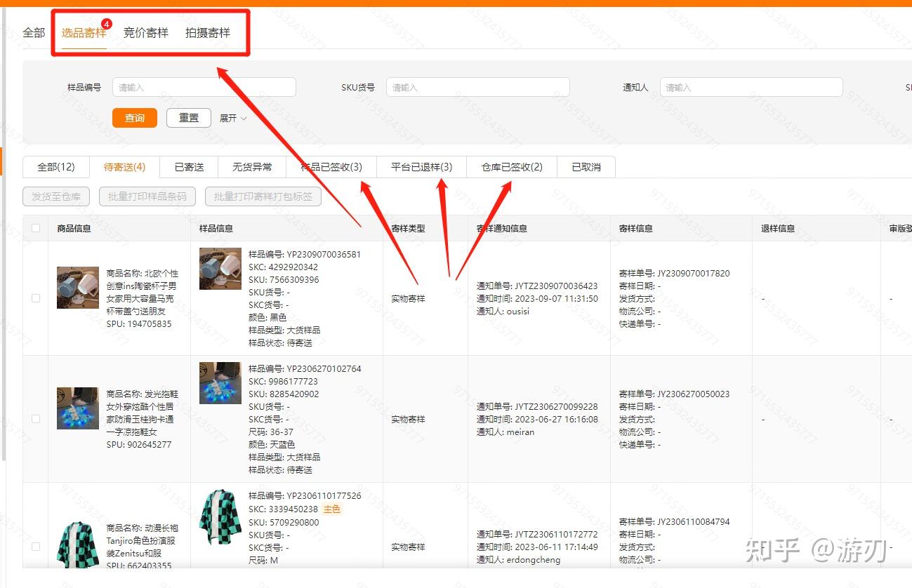The height and width of the screenshot is (588, 912).
Task: Click the red 4 notification badge
Action: (107, 24)
